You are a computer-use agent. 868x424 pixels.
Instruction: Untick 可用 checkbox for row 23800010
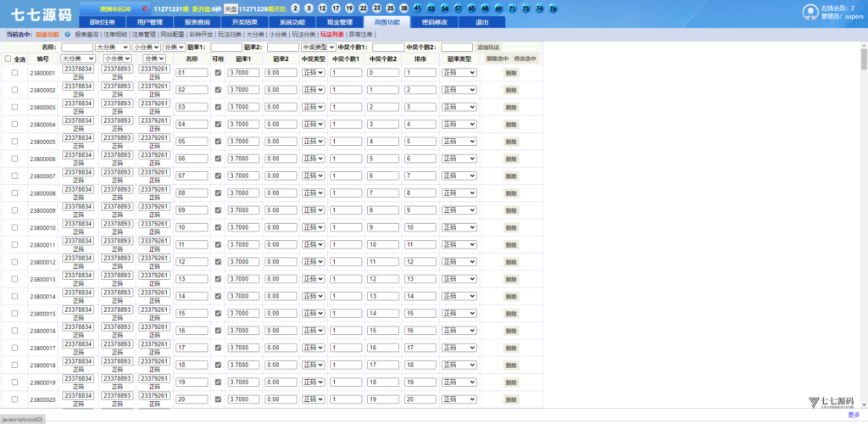click(x=218, y=227)
